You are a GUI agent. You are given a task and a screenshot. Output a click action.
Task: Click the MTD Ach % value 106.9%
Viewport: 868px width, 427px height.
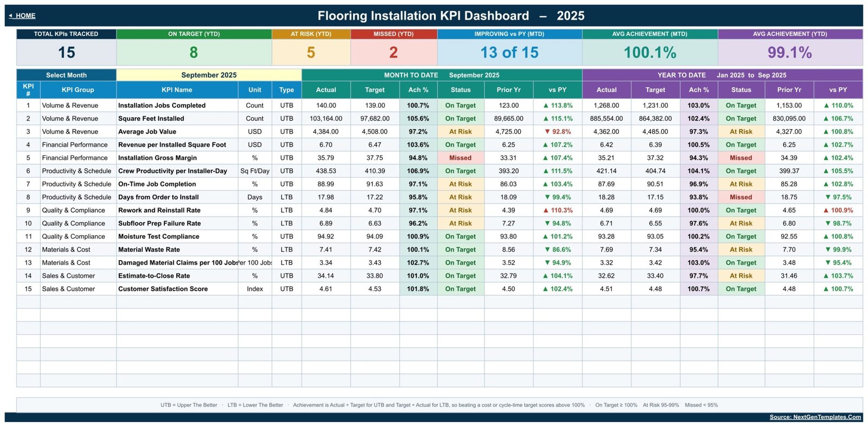[x=418, y=171]
